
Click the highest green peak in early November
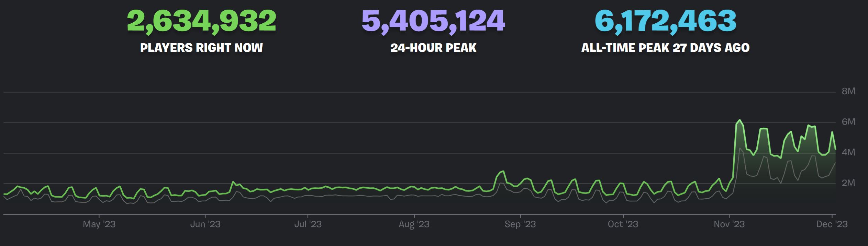point(739,120)
